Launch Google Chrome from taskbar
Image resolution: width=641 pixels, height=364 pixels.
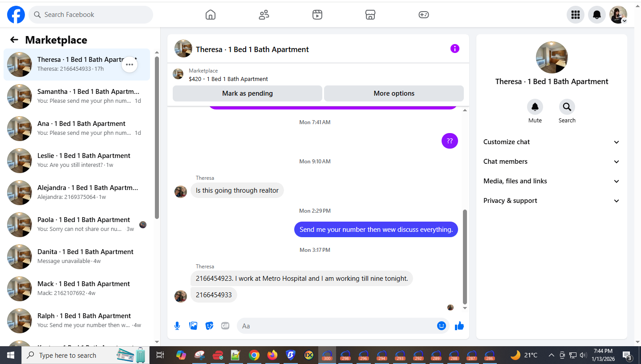(254, 355)
